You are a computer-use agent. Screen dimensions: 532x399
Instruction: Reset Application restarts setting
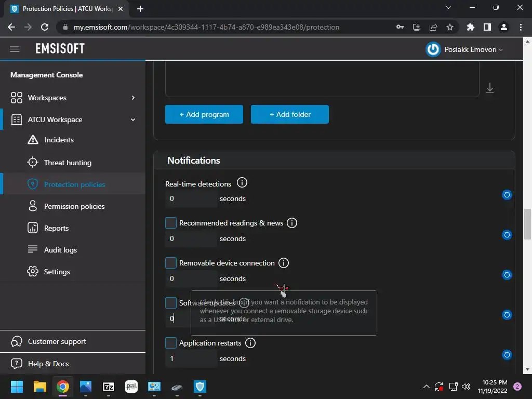[x=507, y=355]
